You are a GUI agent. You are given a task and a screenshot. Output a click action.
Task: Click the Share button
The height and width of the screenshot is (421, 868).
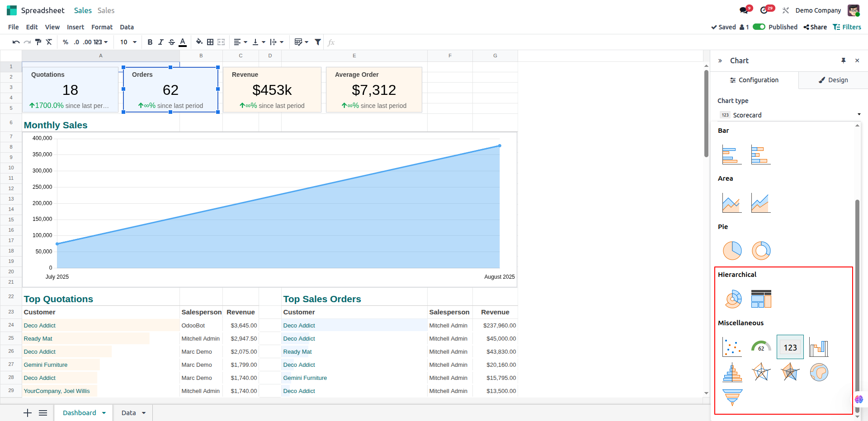coord(815,27)
